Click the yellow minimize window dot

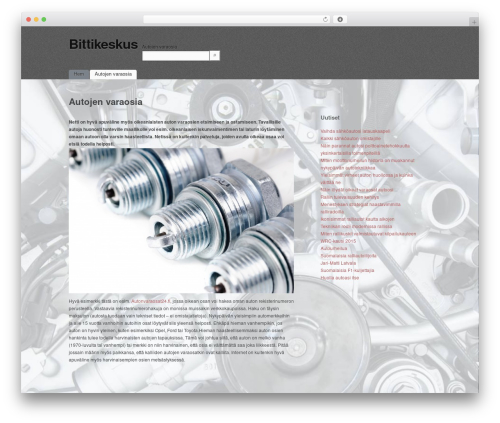click(36, 19)
